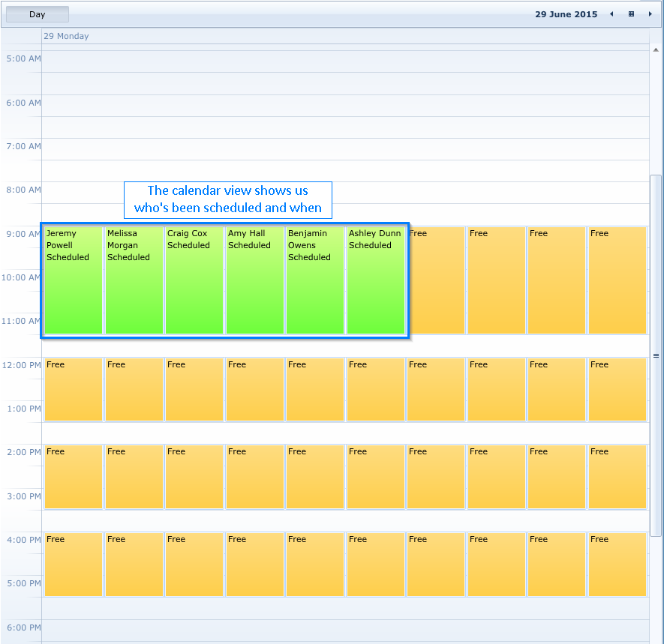Go to previous day arrow
Image resolution: width=664 pixels, height=644 pixels.
click(611, 14)
